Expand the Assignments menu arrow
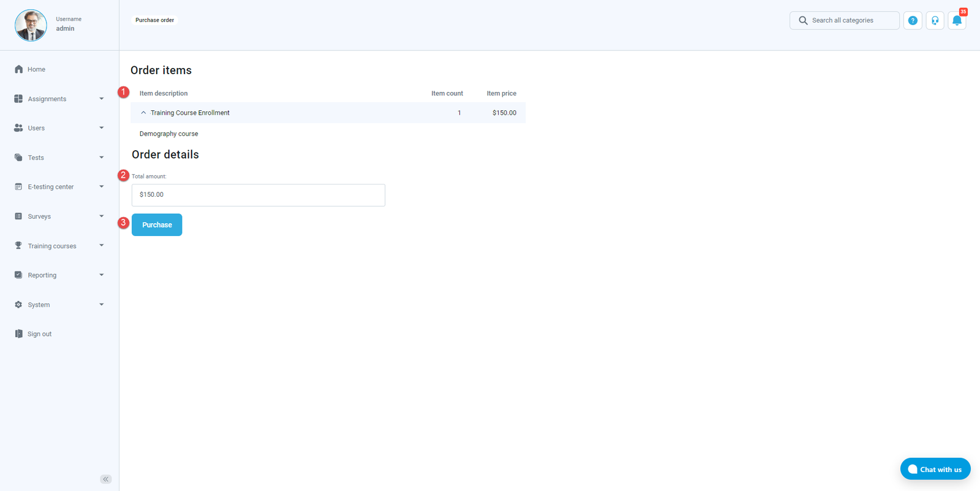 (x=102, y=99)
